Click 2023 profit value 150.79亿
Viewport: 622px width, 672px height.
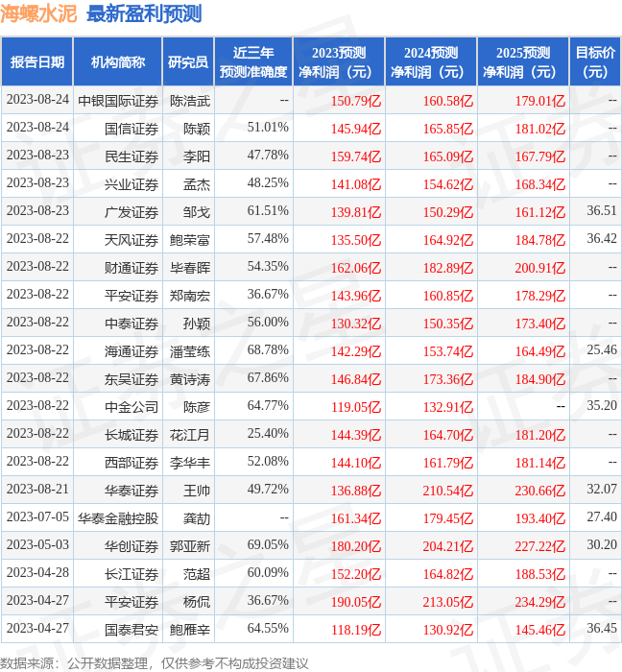click(356, 101)
